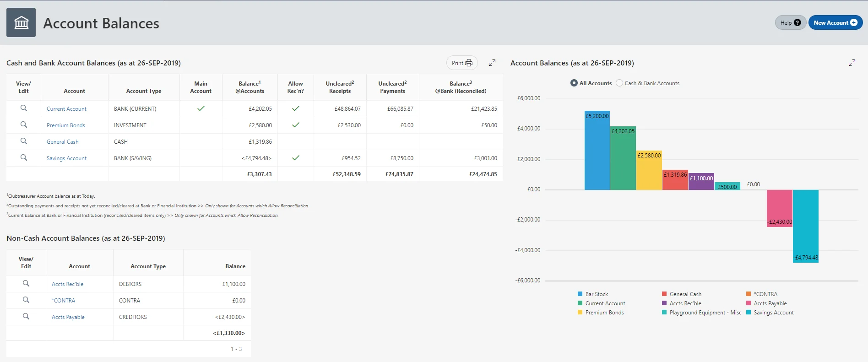
Task: Click the Balance @Accounts column header
Action: (x=250, y=87)
